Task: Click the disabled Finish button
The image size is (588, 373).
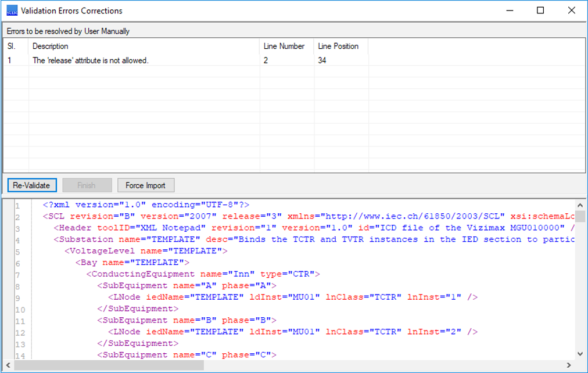Action: click(87, 185)
